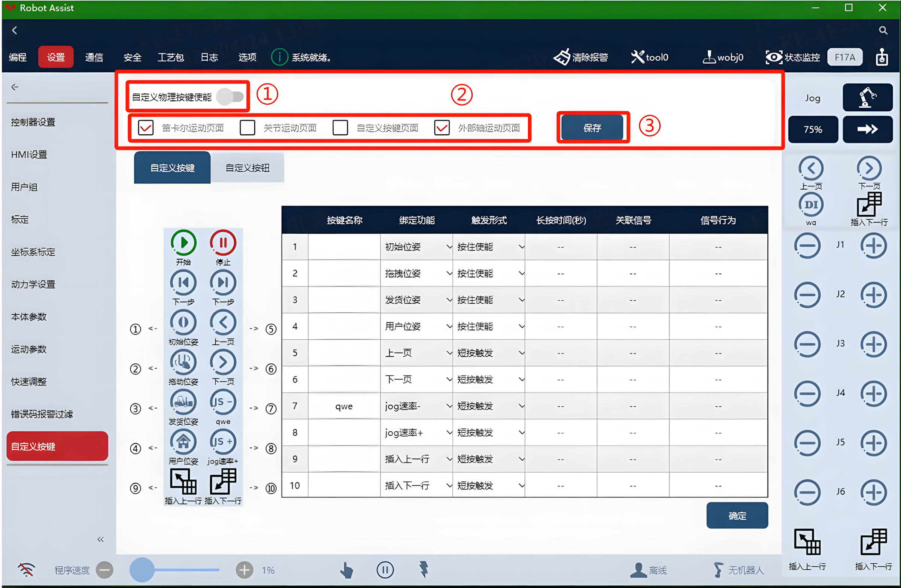Image resolution: width=901 pixels, height=588 pixels.
Task: Click the 保存 button
Action: point(592,128)
